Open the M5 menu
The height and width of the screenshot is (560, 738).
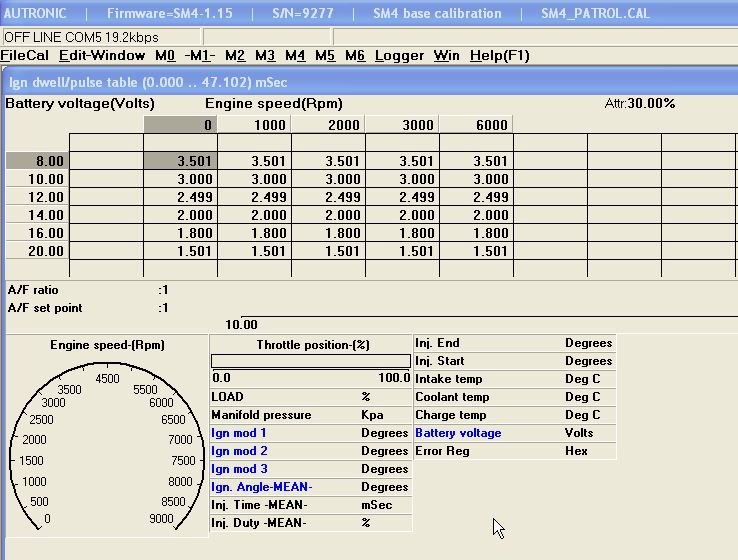(x=325, y=56)
